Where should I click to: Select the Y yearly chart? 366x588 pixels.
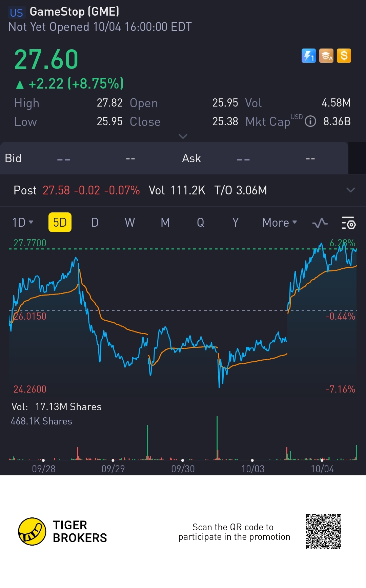click(x=236, y=223)
